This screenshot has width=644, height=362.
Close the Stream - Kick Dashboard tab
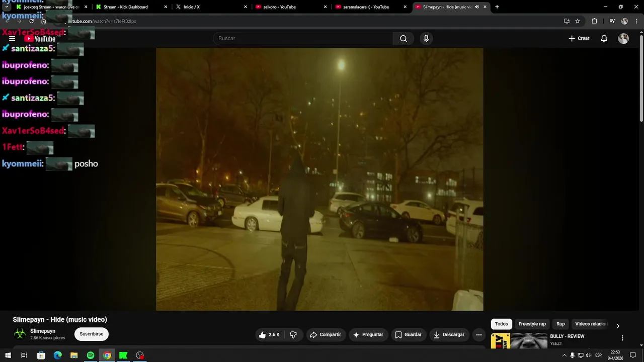pyautogui.click(x=166, y=7)
